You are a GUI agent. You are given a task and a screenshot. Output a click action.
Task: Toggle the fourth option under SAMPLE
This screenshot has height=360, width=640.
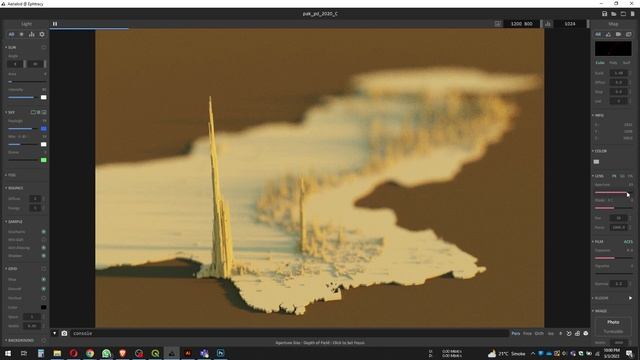coord(44,256)
